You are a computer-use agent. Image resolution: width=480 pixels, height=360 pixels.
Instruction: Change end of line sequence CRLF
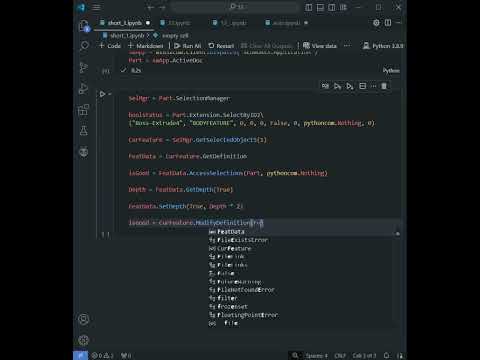coord(340,356)
